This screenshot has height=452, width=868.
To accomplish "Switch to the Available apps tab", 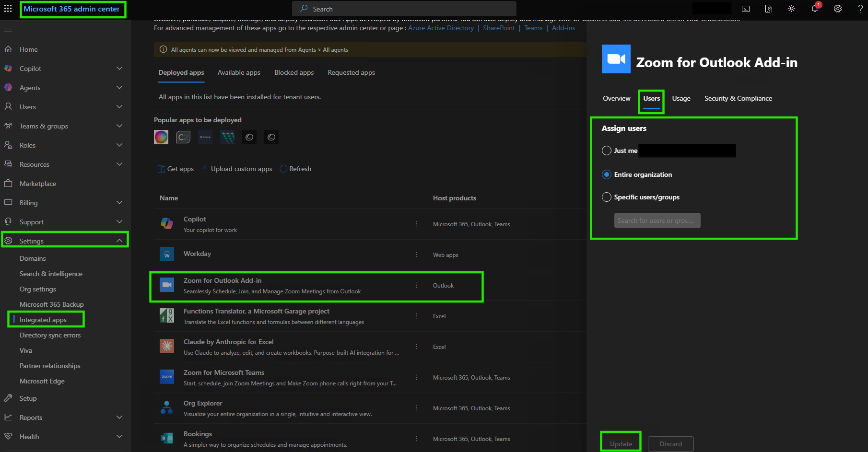I will [239, 72].
